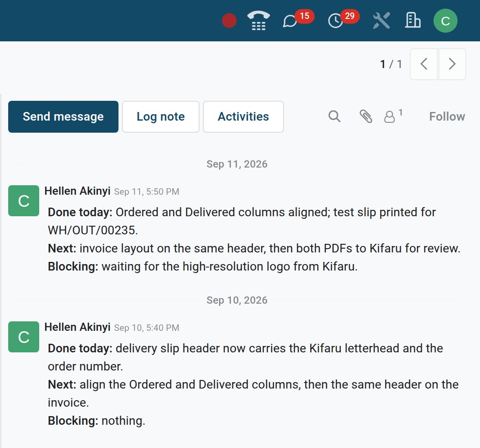The height and width of the screenshot is (448, 480).
Task: Click the red recording status dot
Action: click(229, 21)
